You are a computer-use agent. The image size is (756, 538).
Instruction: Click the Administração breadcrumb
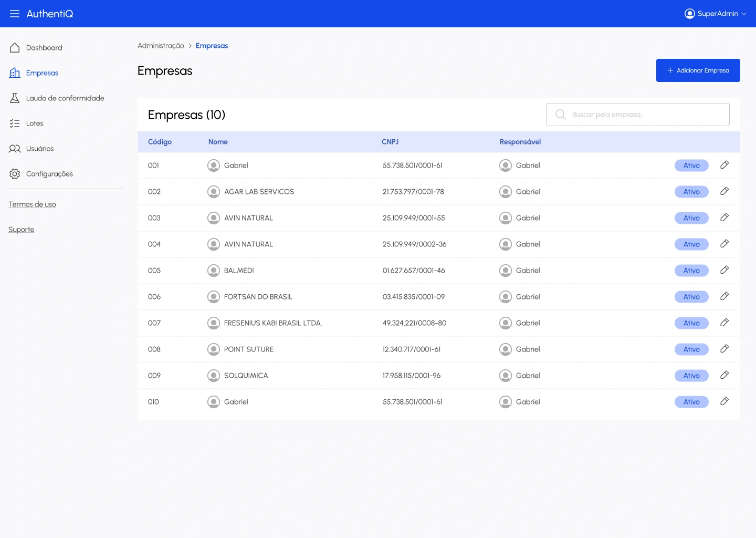click(161, 46)
